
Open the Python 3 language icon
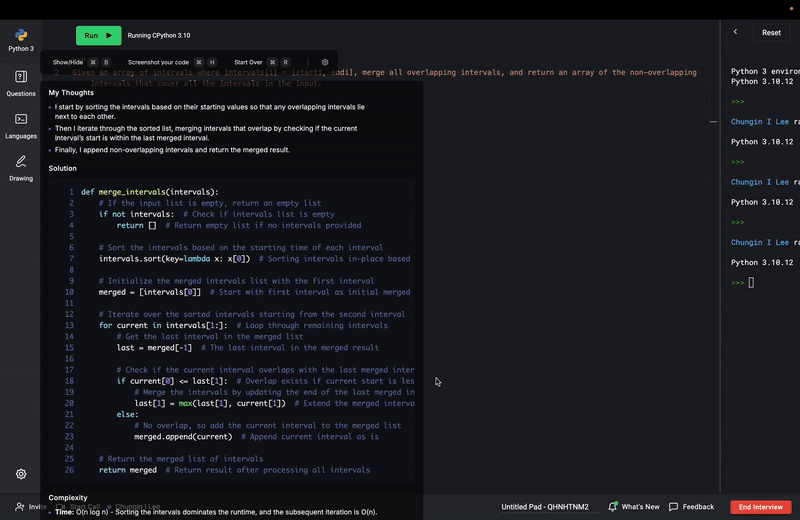21,40
